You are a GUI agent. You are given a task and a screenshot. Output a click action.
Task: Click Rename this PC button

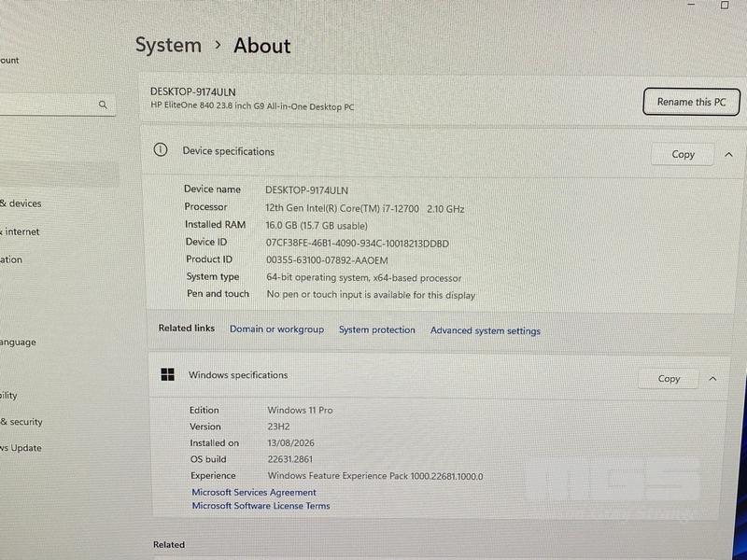(x=691, y=102)
